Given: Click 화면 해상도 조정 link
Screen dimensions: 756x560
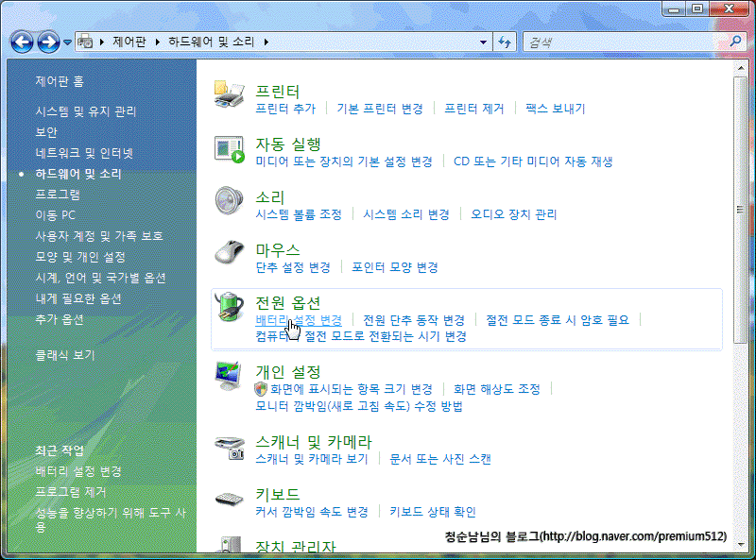Looking at the screenshot, I should click(x=497, y=389).
